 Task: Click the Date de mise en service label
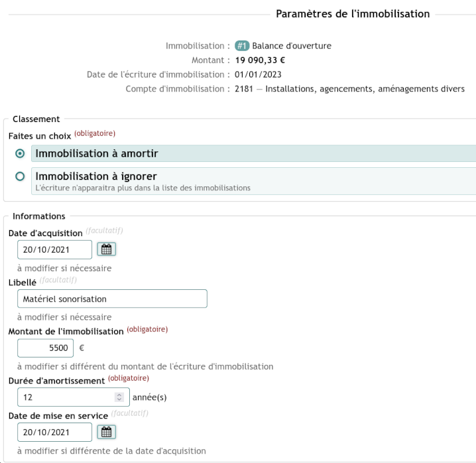tap(58, 416)
